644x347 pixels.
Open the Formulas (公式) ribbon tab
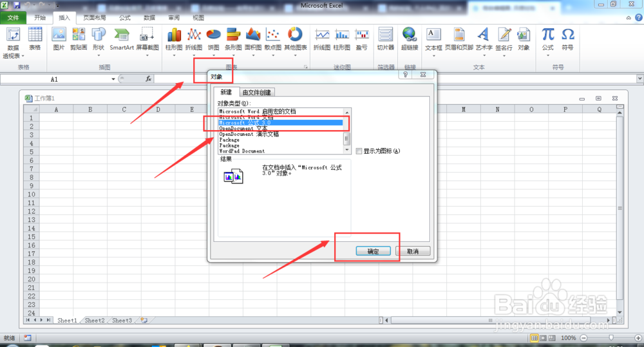[x=125, y=17]
